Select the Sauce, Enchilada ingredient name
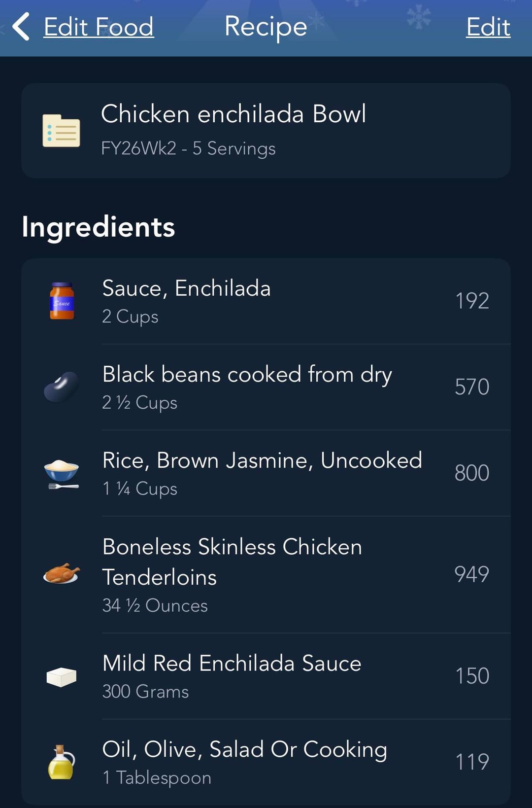 [186, 288]
